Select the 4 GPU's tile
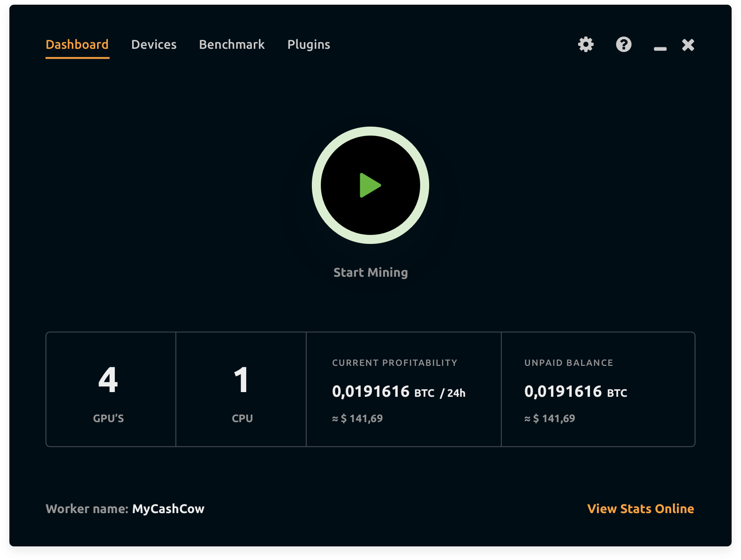The width and height of the screenshot is (741, 560). [111, 389]
